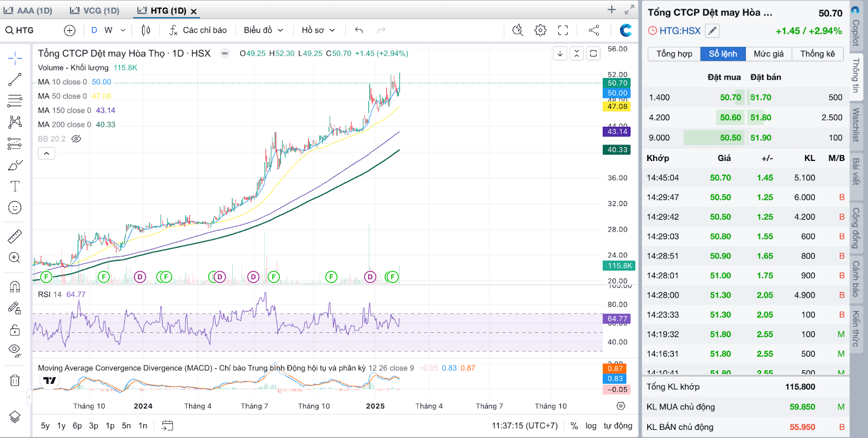
Task: Expand the Biểu đồ dropdown
Action: tap(263, 30)
